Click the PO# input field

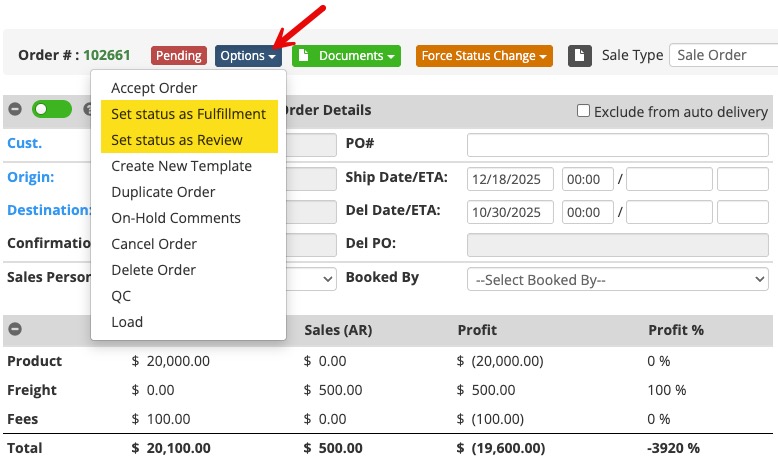point(617,145)
